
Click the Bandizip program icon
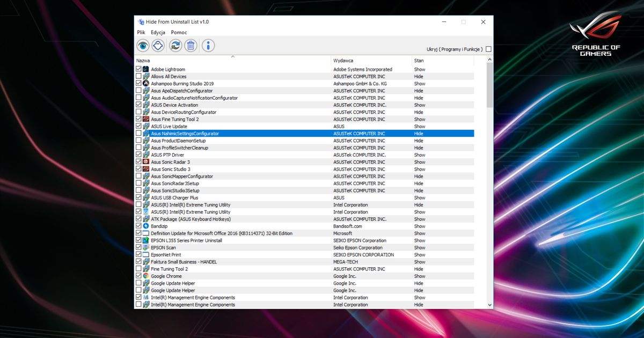pyautogui.click(x=146, y=226)
